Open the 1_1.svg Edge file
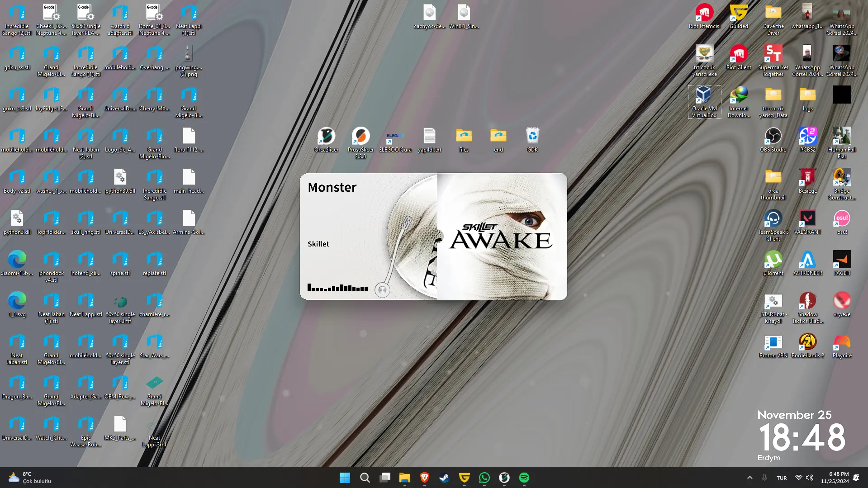The width and height of the screenshot is (868, 488). coord(17,304)
